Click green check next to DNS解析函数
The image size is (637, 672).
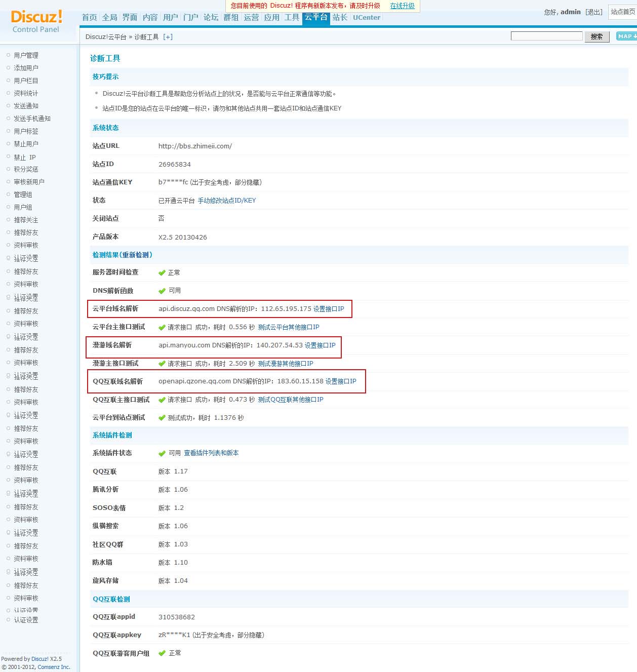162,291
